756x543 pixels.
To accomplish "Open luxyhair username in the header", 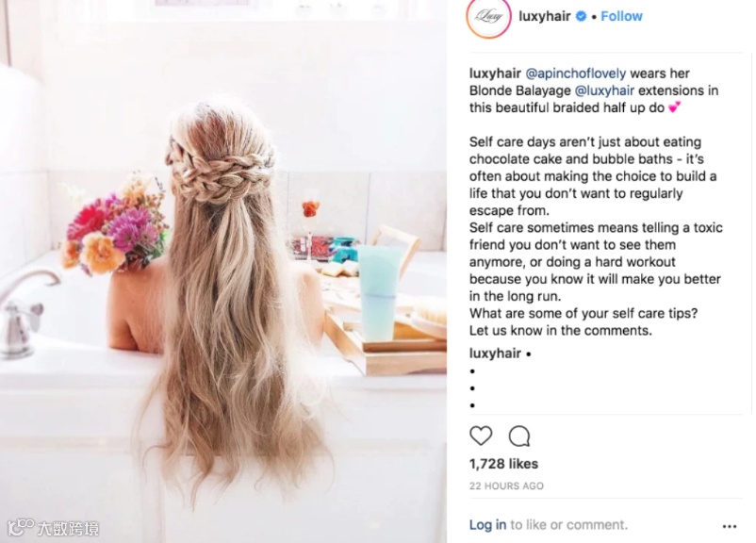I will [545, 16].
